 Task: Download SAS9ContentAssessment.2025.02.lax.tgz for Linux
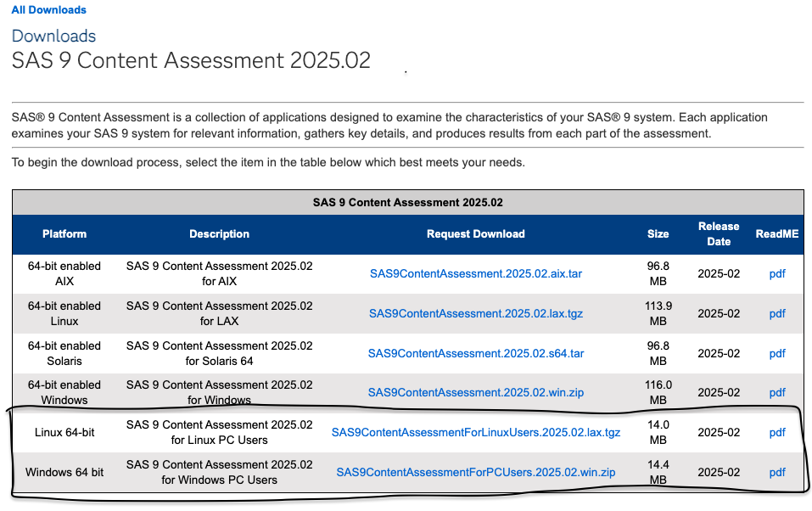coord(475,313)
